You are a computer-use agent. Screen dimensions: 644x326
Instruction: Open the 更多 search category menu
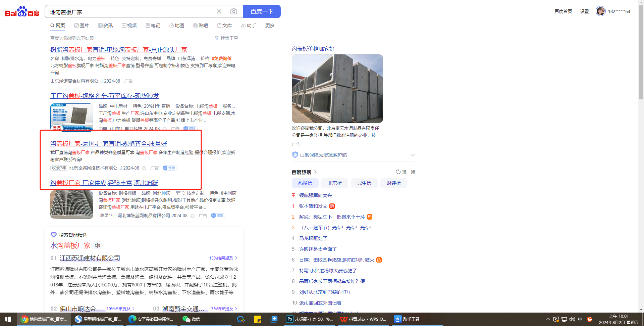[270, 26]
